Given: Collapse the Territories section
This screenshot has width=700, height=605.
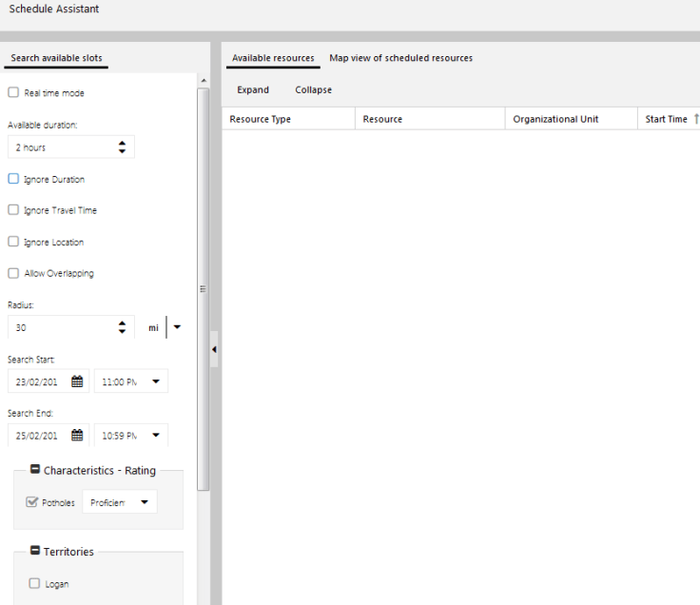Looking at the screenshot, I should tap(35, 551).
